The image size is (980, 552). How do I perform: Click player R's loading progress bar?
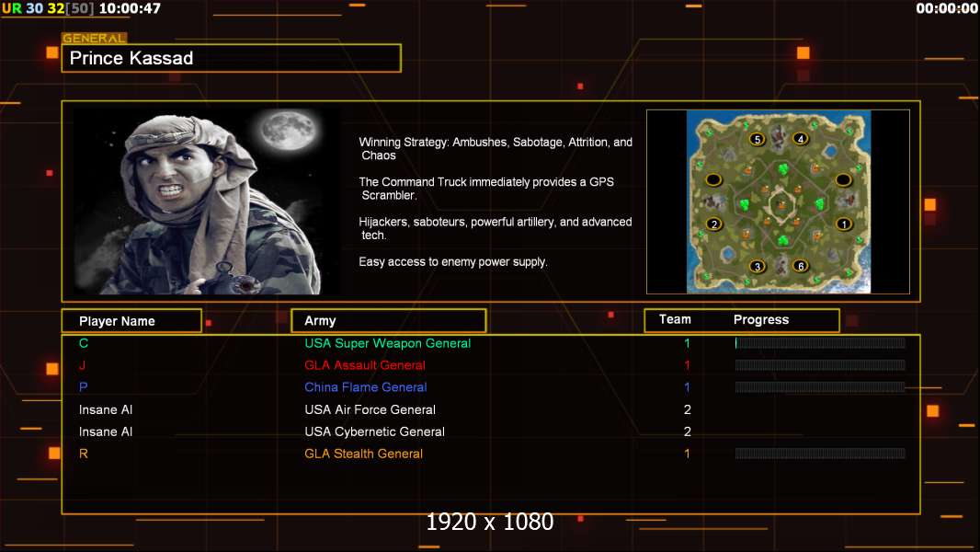(820, 454)
